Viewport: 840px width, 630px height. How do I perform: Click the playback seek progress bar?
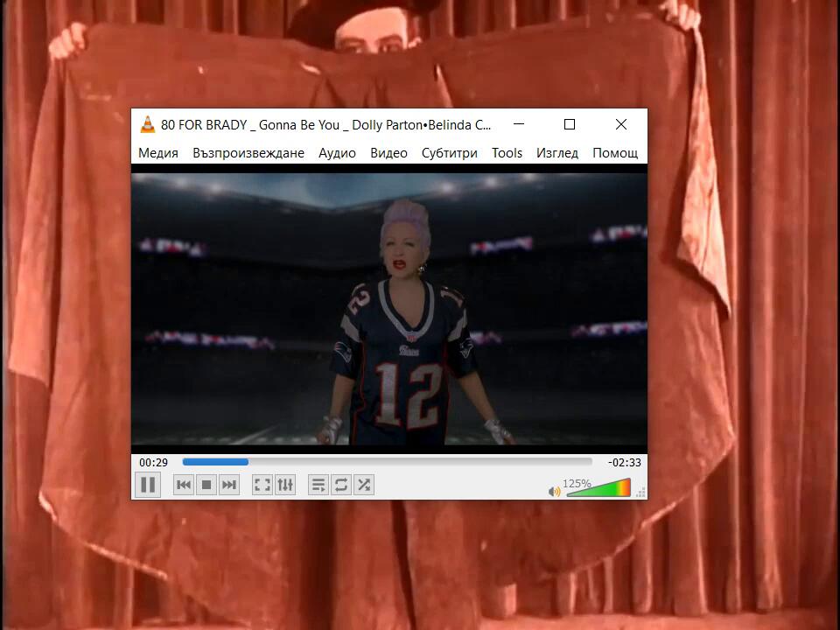coord(387,462)
